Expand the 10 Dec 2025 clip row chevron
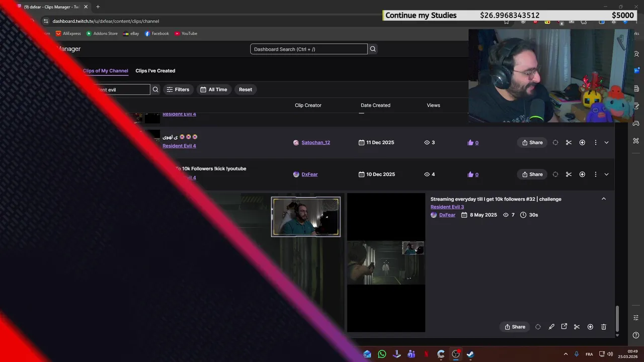 (x=606, y=174)
